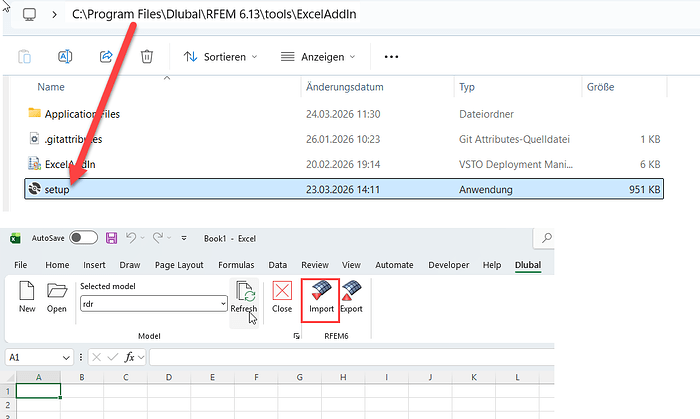This screenshot has width=700, height=419.
Task: Expand the Name Box dropdown arrow
Action: pos(66,357)
